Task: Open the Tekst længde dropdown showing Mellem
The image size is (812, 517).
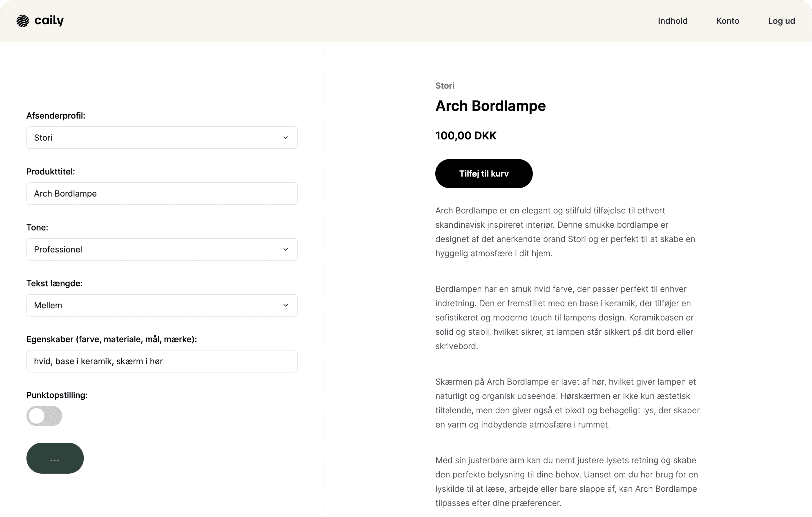Action: point(162,306)
